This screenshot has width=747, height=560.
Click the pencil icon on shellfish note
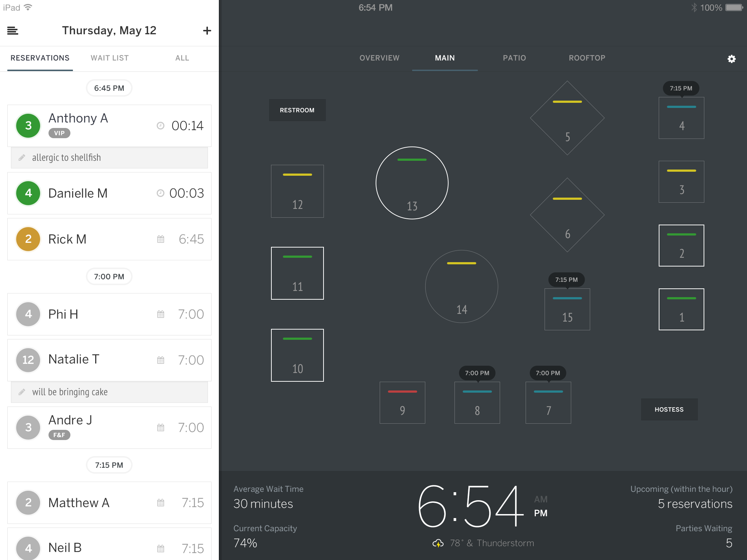pos(22,157)
